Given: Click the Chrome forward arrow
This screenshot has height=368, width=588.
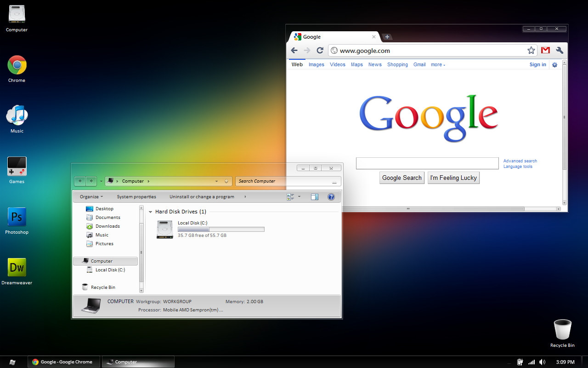Looking at the screenshot, I should pyautogui.click(x=307, y=51).
